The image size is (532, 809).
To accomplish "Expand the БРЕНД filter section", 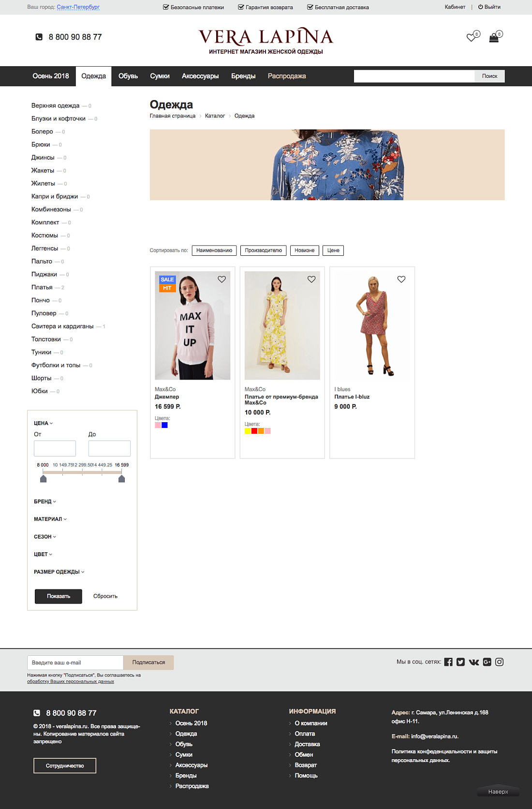I will [45, 501].
